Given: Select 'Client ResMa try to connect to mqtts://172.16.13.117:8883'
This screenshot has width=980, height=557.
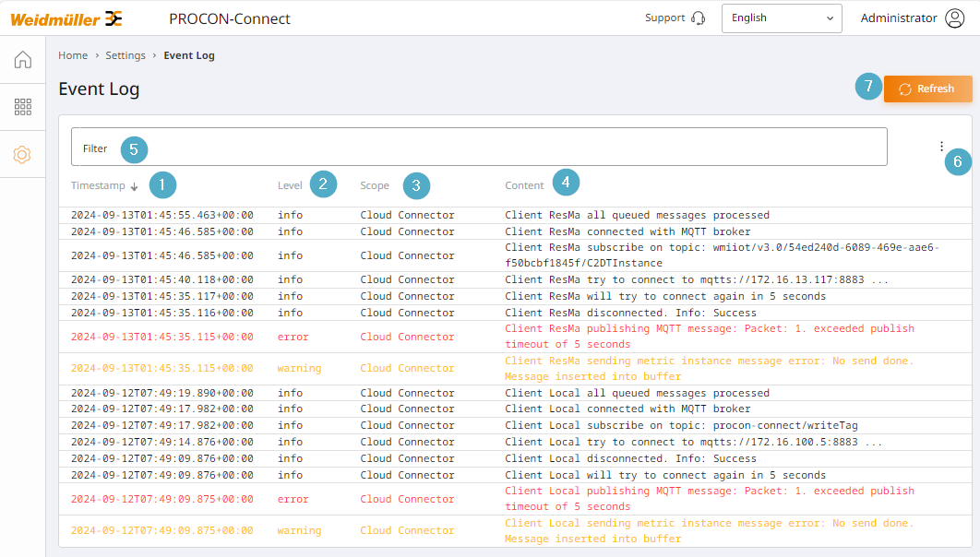Looking at the screenshot, I should tap(697, 279).
